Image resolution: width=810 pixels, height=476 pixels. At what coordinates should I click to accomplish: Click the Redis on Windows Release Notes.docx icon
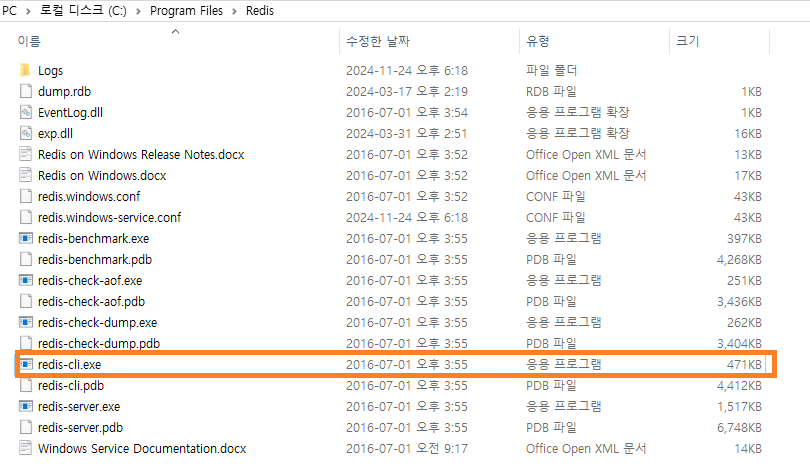click(25, 154)
